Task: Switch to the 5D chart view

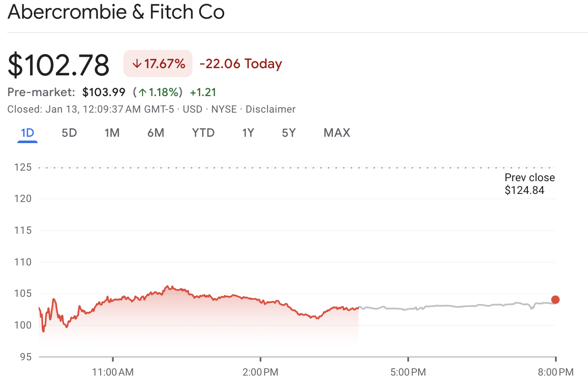Action: click(x=69, y=133)
